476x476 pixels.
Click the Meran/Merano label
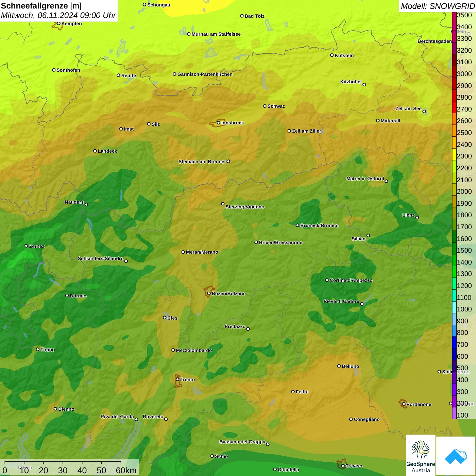(x=202, y=252)
